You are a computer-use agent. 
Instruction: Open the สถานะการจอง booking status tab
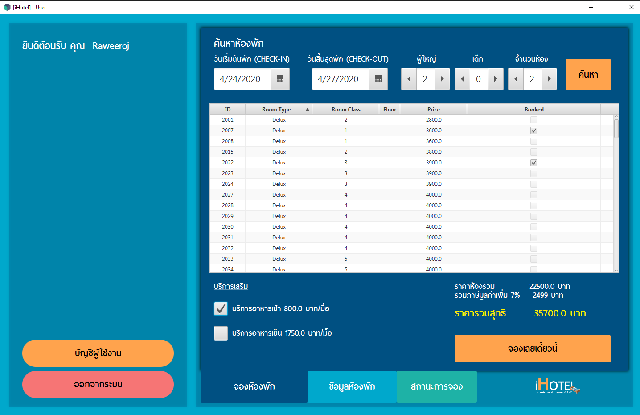click(x=437, y=386)
